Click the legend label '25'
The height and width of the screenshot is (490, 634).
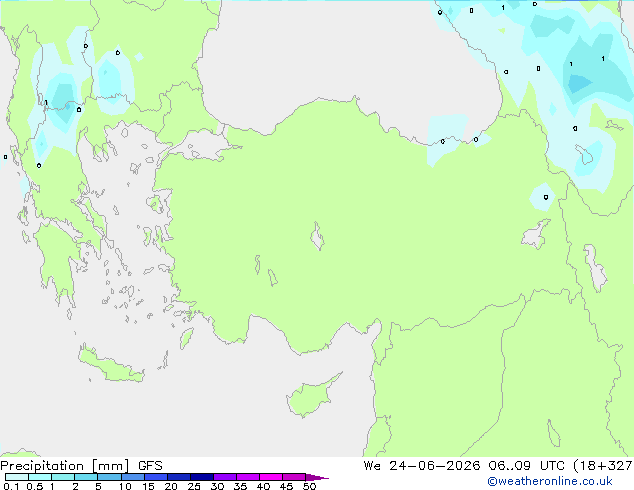[x=194, y=486]
